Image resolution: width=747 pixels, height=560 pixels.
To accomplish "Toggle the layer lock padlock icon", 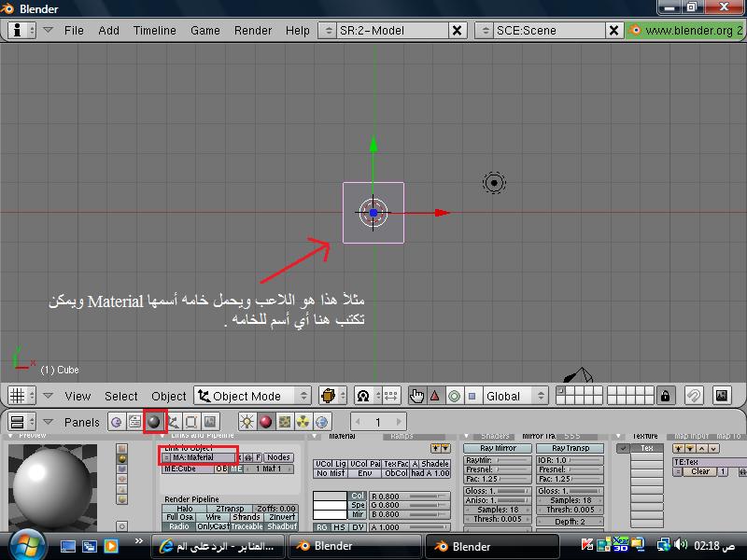I will [665, 396].
